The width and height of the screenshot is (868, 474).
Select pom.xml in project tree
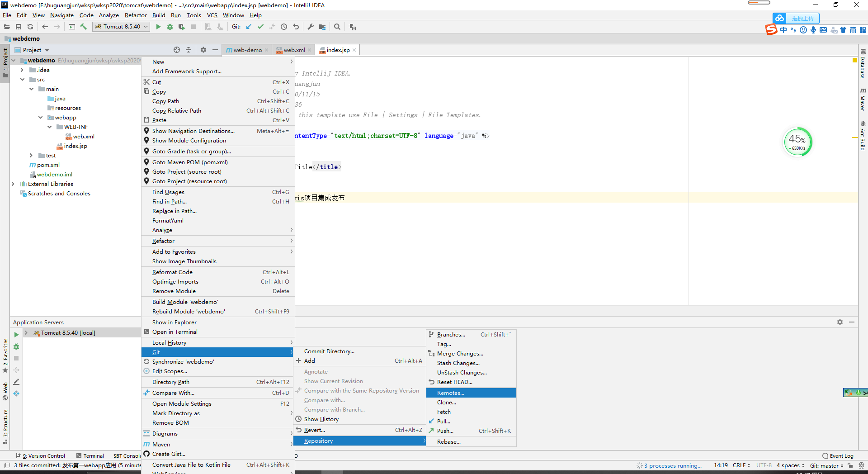pos(48,165)
